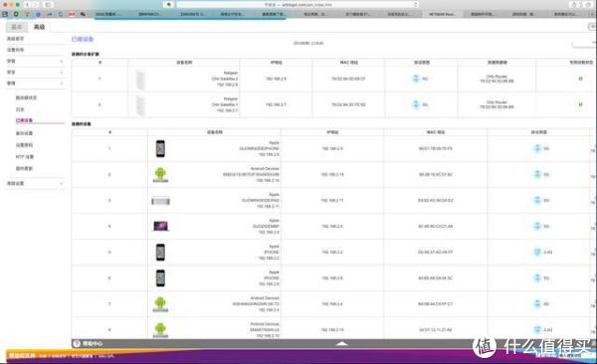Image resolution: width=597 pixels, height=364 pixels.
Task: Click the magnifier search icon in browser toolbar
Action: [x=169, y=5]
